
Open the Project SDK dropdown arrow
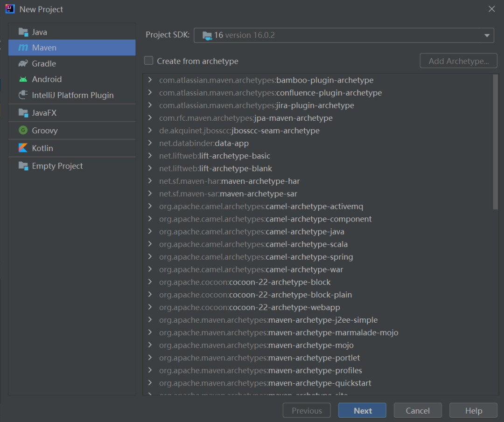(x=487, y=35)
